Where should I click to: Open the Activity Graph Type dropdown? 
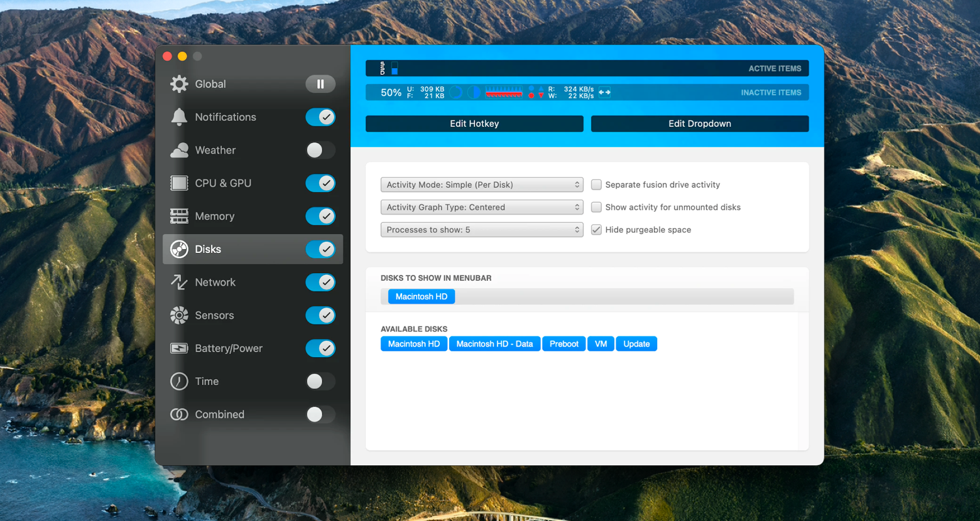tap(482, 207)
